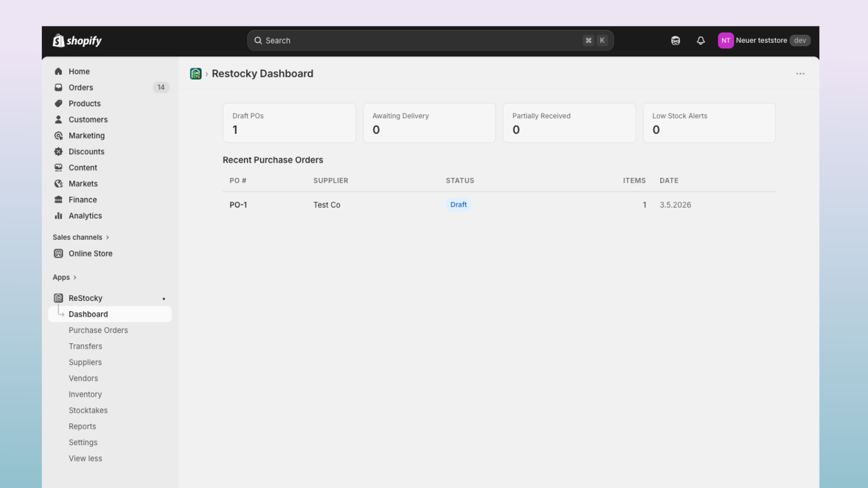
Task: Click the Draft POs card
Action: [289, 123]
